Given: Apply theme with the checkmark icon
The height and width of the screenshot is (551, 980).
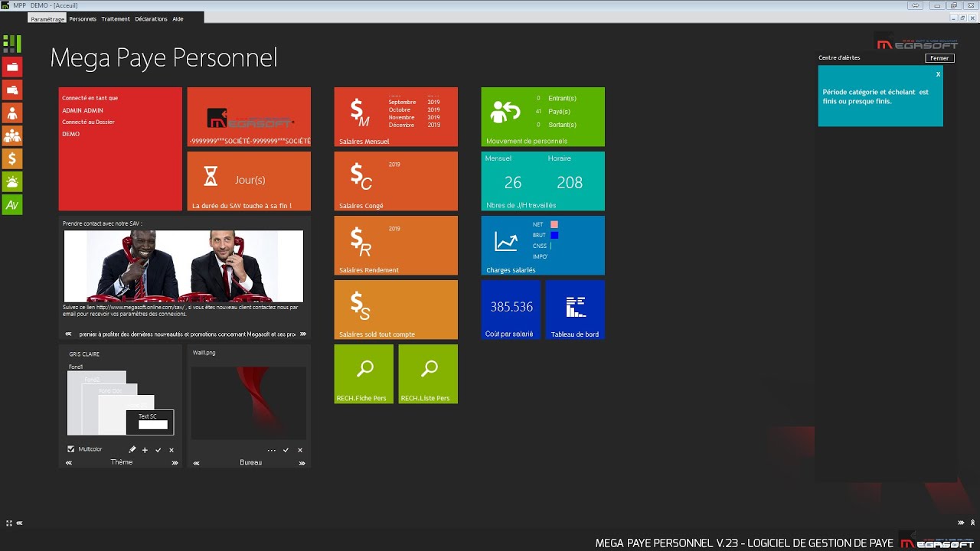Looking at the screenshot, I should [x=158, y=450].
